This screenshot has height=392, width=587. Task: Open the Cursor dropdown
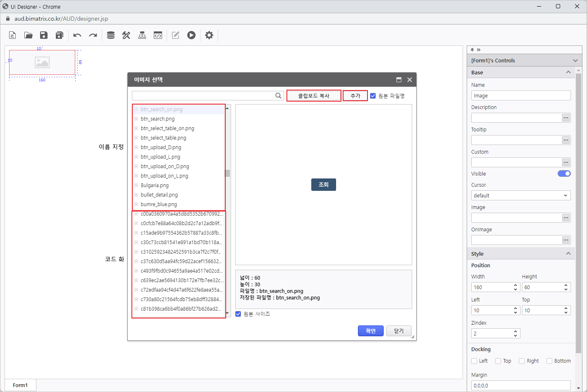(520, 195)
